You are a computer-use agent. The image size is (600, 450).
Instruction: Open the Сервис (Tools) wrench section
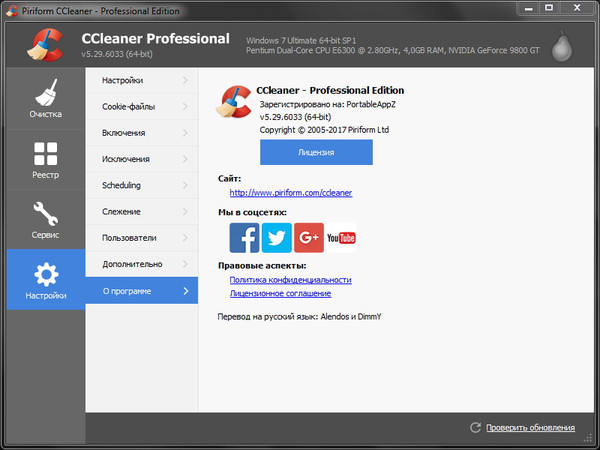[46, 220]
